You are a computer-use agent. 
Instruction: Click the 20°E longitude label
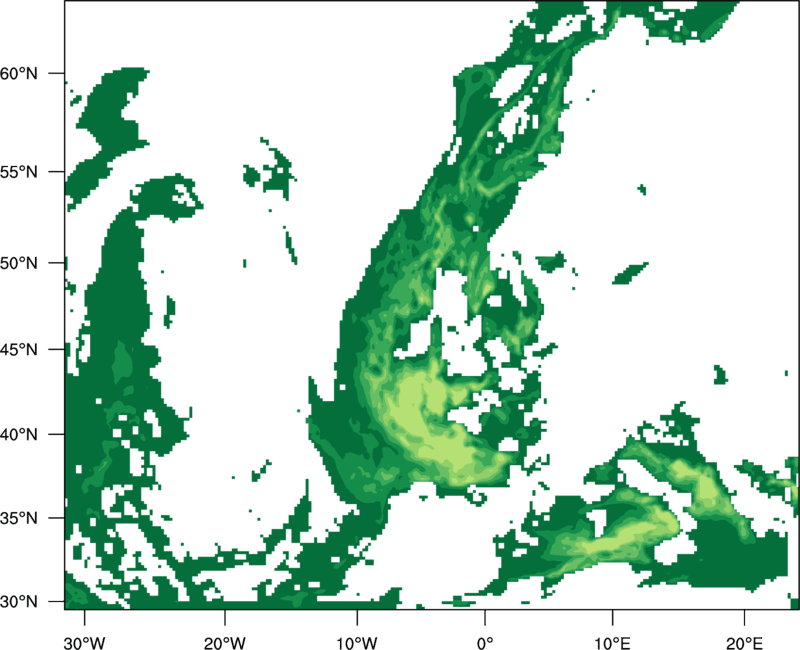744,643
